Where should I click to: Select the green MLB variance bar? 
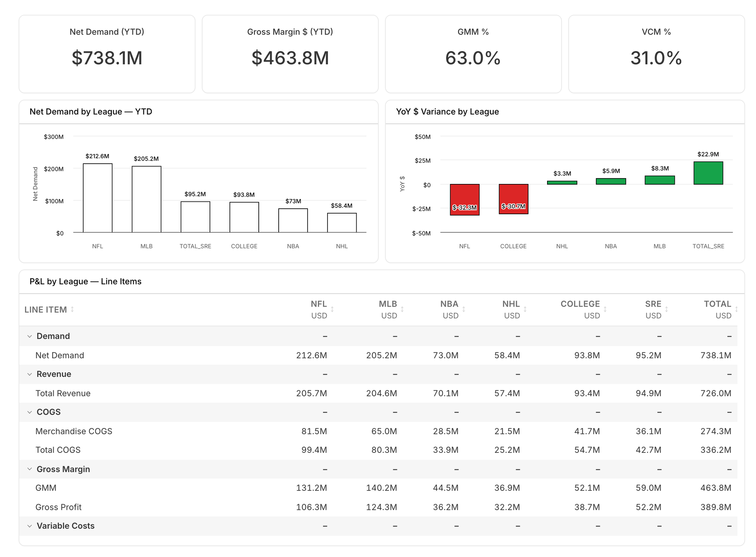660,180
